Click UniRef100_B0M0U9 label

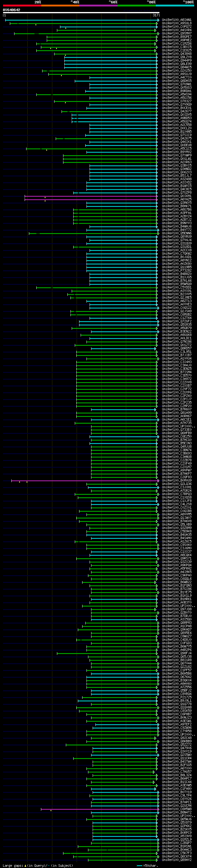point(177,481)
